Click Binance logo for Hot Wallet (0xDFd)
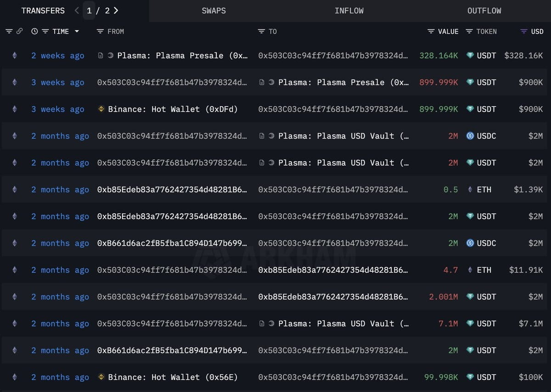This screenshot has height=392, width=551. click(x=101, y=109)
